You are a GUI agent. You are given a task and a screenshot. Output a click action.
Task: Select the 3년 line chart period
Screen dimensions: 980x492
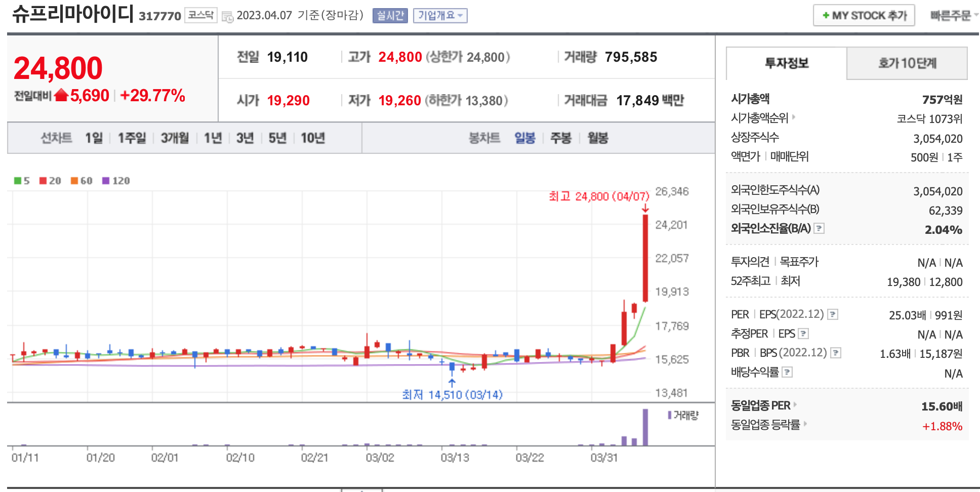244,138
